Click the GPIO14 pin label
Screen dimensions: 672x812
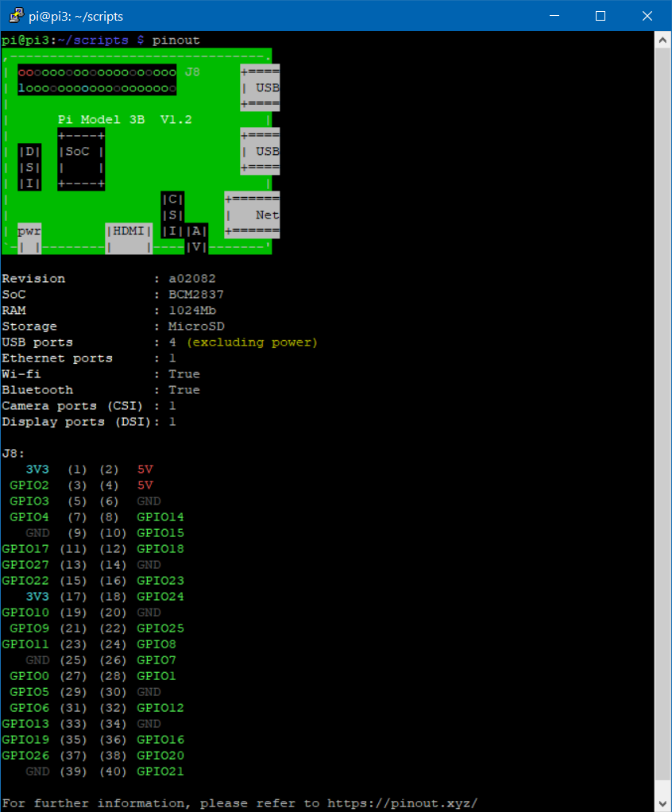pyautogui.click(x=160, y=517)
